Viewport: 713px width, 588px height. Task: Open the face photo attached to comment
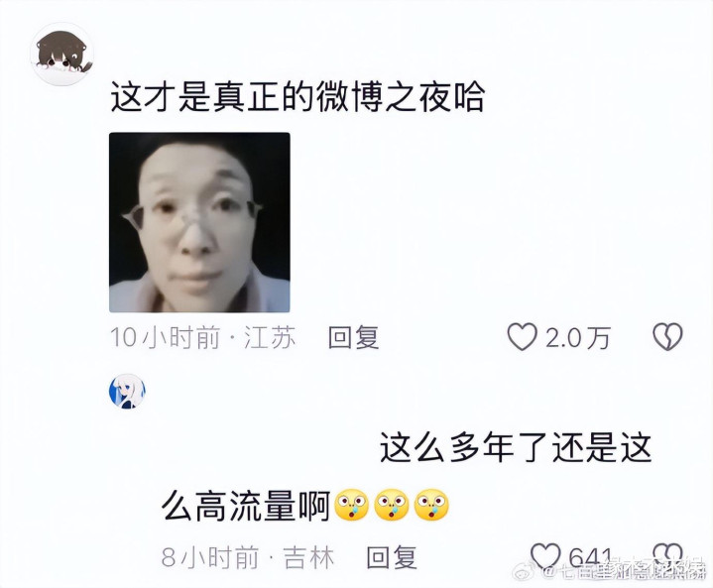tap(199, 222)
